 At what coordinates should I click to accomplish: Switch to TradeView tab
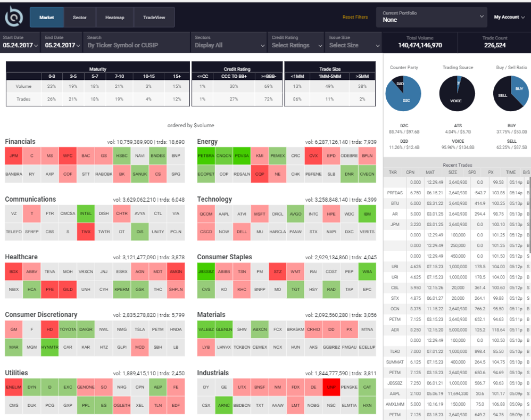coord(154,17)
